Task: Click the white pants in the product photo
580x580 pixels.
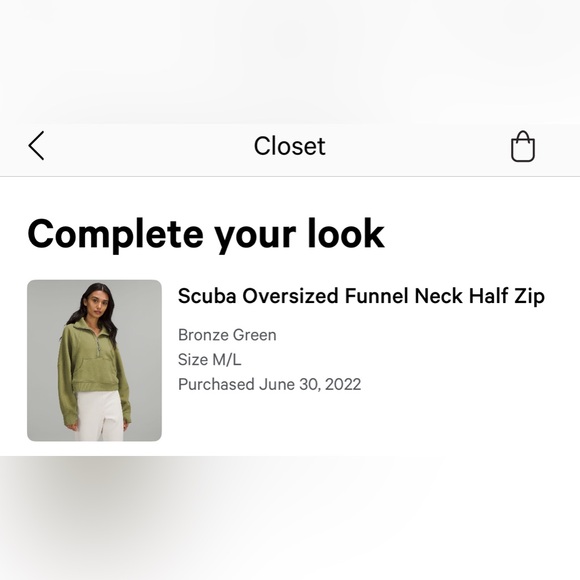Action: tap(100, 416)
